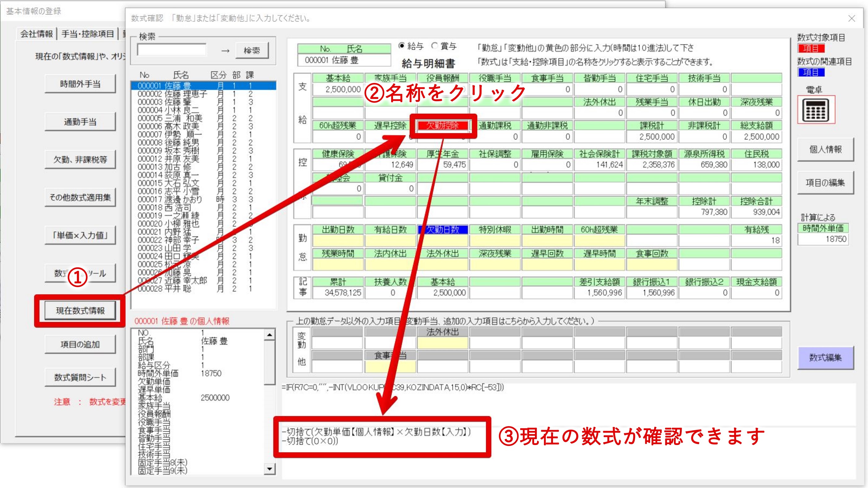Switch to the 会社情報 tab
The height and width of the screenshot is (488, 868).
pos(37,34)
